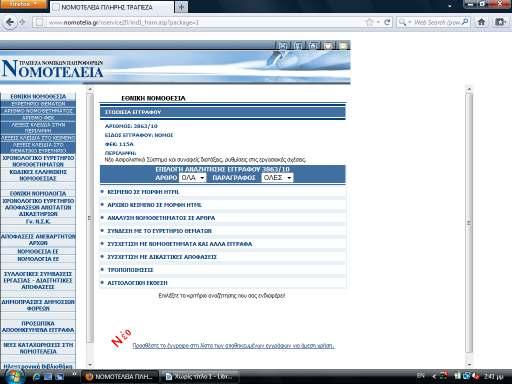Open ΑΡΧΙΚΟ ΚΕΙΜΕΝΟ ΣΕ ΜΟΡΦΗ HTML link
Screen dimensions: 512x384
[x=154, y=205]
